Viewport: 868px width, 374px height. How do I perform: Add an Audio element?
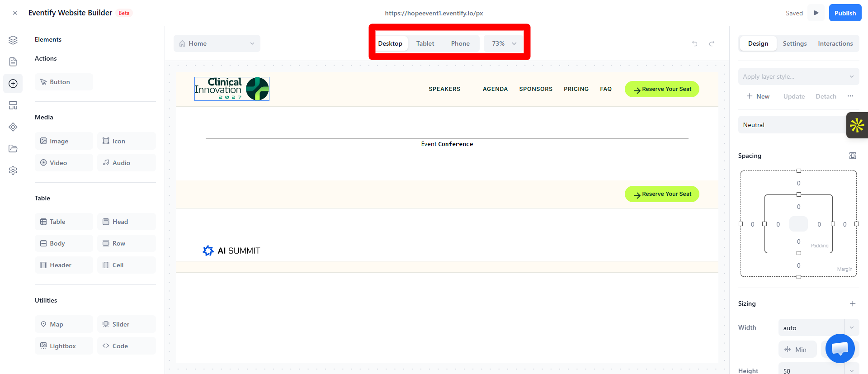tap(127, 163)
